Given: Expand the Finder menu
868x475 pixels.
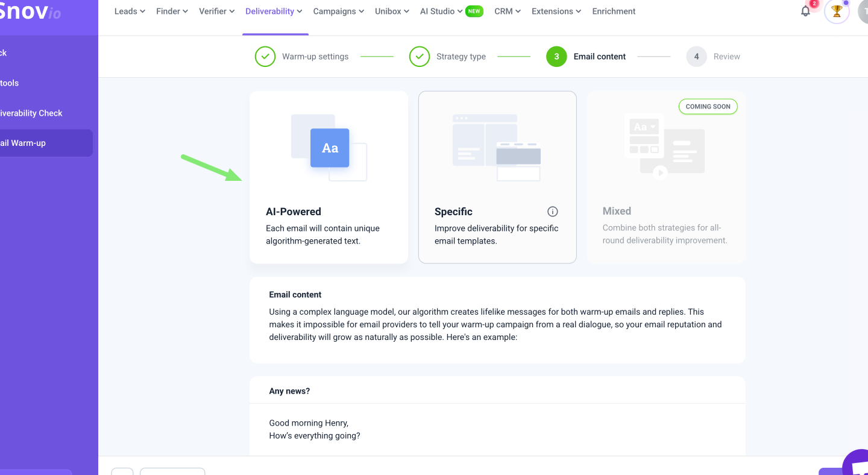Looking at the screenshot, I should click(x=172, y=11).
